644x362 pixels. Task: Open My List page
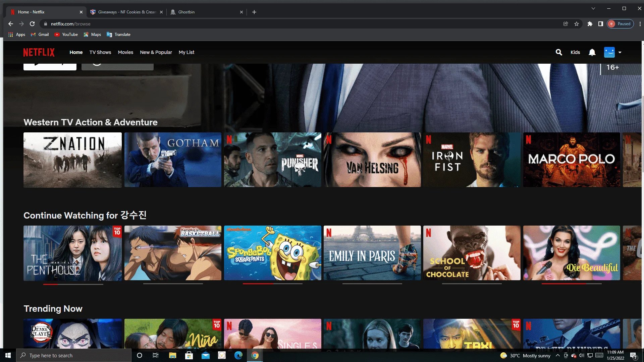tap(186, 52)
